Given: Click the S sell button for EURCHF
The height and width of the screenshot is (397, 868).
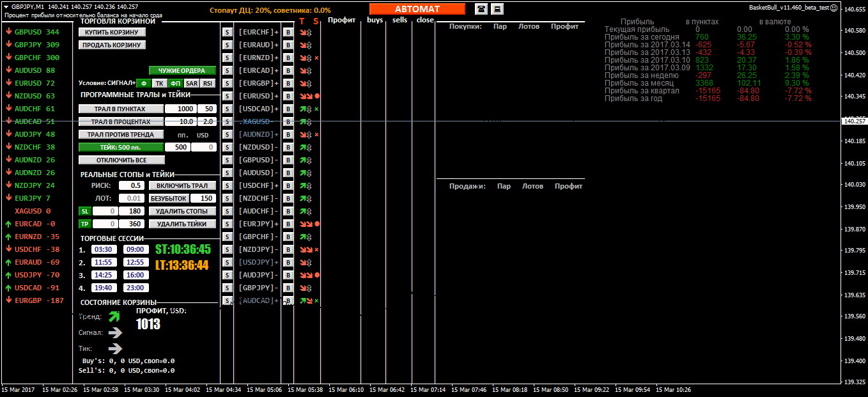Looking at the screenshot, I should click(227, 32).
